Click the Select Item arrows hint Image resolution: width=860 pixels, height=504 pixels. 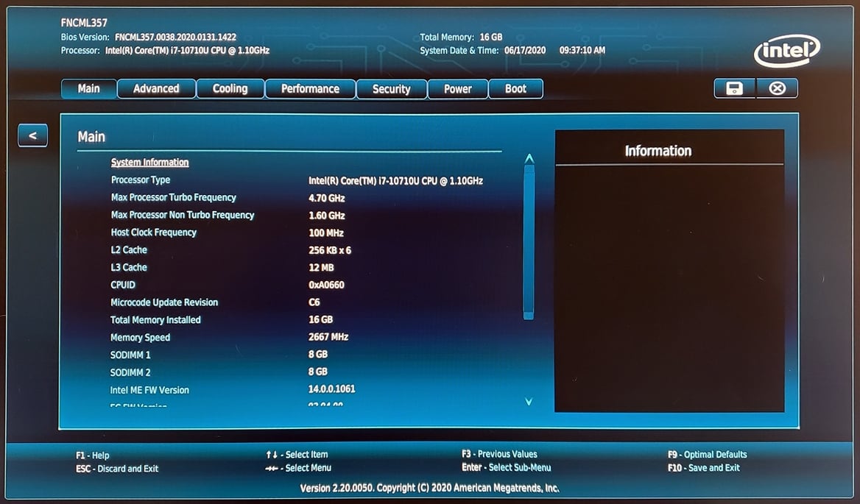point(297,455)
